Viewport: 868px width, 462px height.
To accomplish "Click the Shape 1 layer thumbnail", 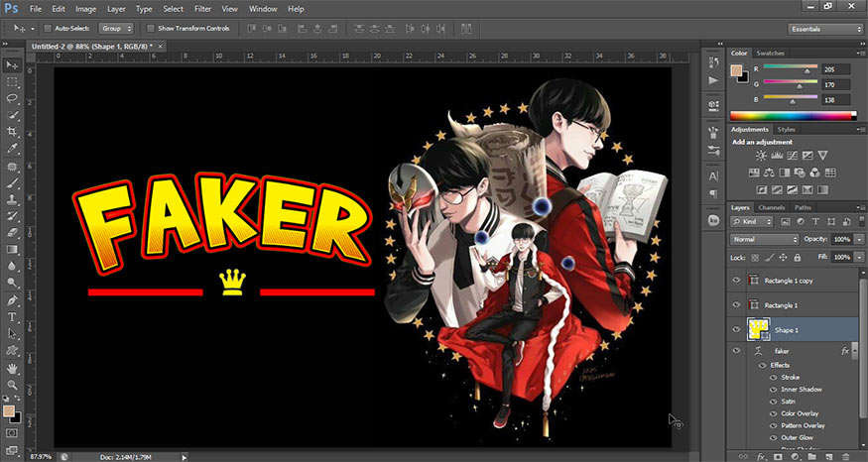I will [759, 329].
